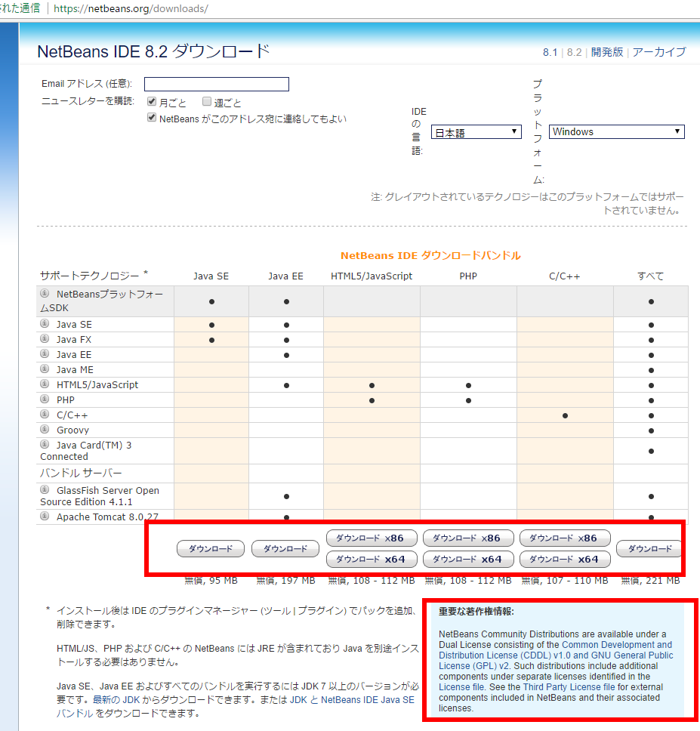Click the netbeans.org/downloads URL in address bar
Screen dimensions: 700x731
point(131,8)
